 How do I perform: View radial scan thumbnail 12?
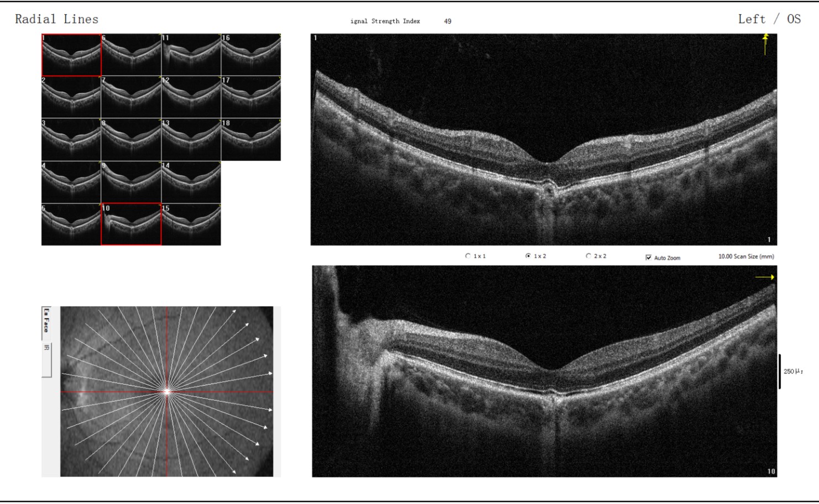191,97
